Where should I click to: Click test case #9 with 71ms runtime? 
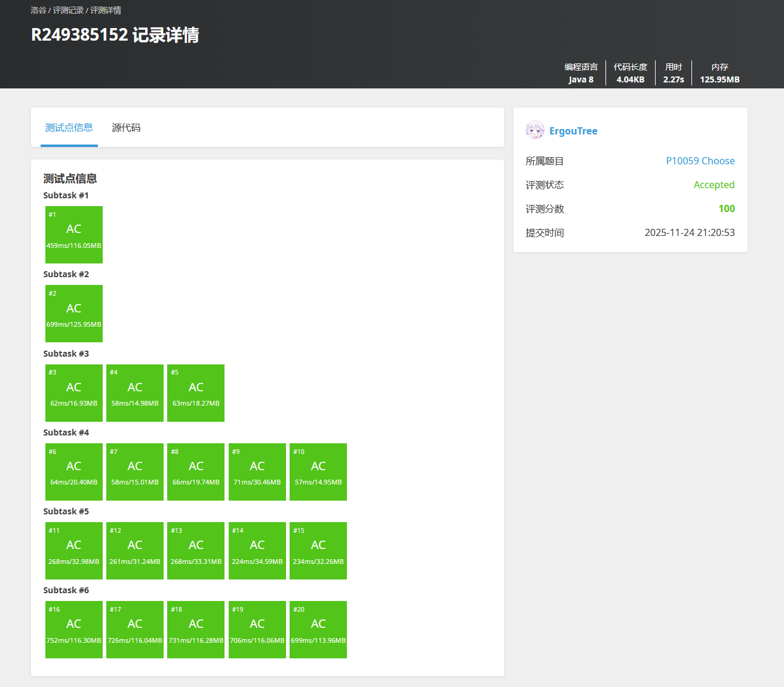257,472
